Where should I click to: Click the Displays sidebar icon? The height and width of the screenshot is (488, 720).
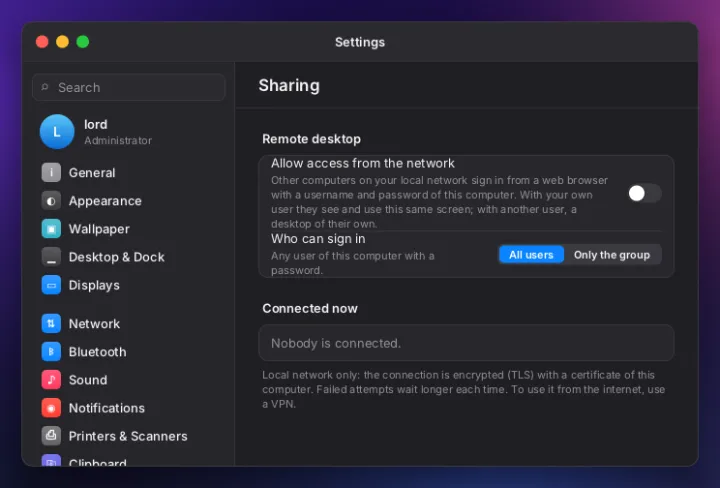(x=51, y=285)
